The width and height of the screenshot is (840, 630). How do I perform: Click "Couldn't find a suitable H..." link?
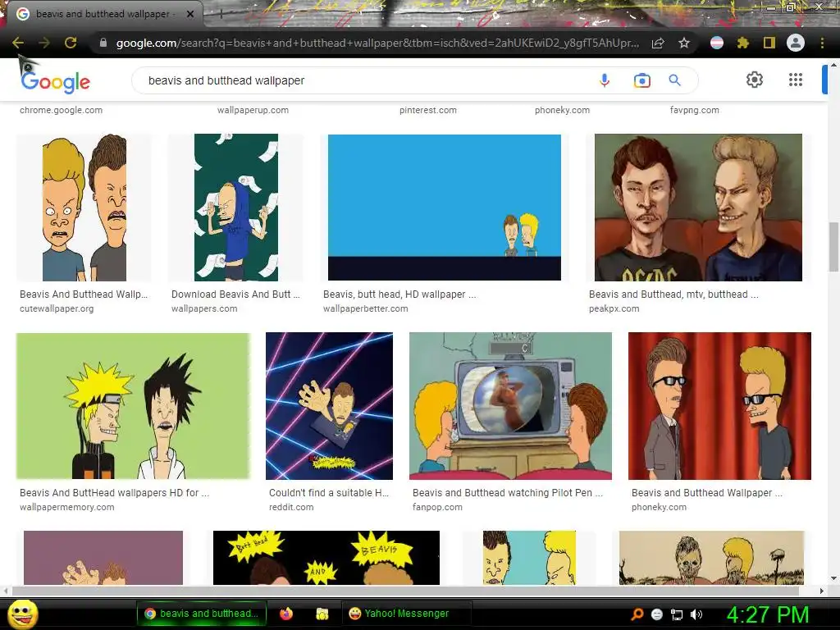[x=329, y=492]
